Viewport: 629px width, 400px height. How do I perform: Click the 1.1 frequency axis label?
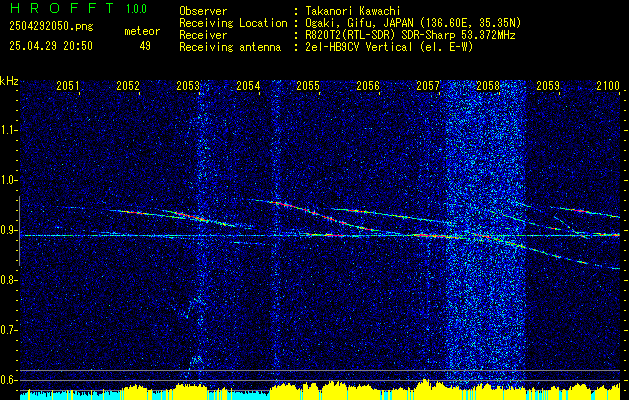pos(9,130)
